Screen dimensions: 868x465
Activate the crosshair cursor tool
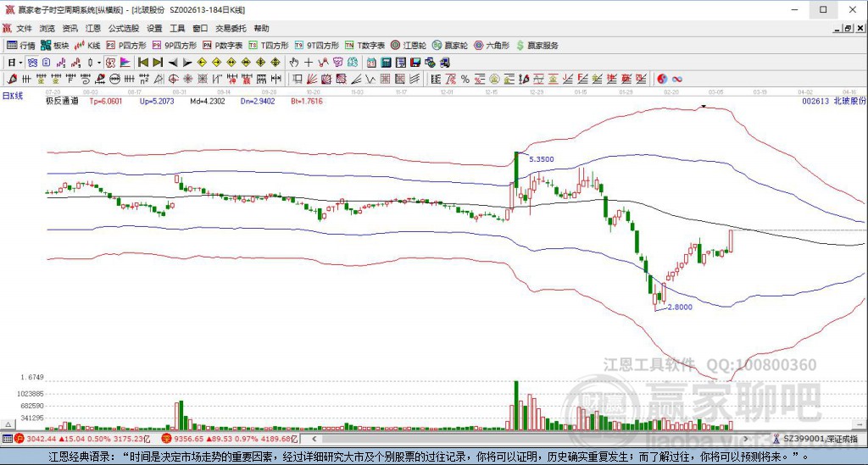[309, 62]
